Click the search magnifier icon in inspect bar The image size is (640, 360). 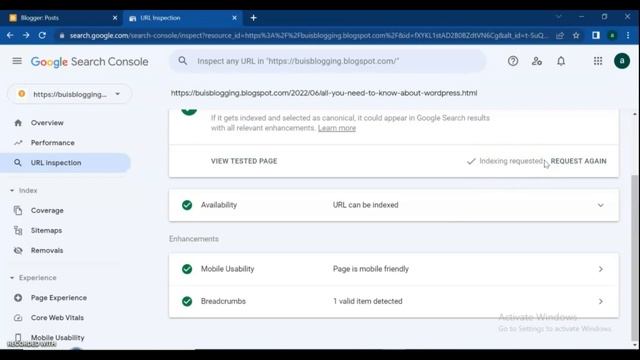(182, 61)
